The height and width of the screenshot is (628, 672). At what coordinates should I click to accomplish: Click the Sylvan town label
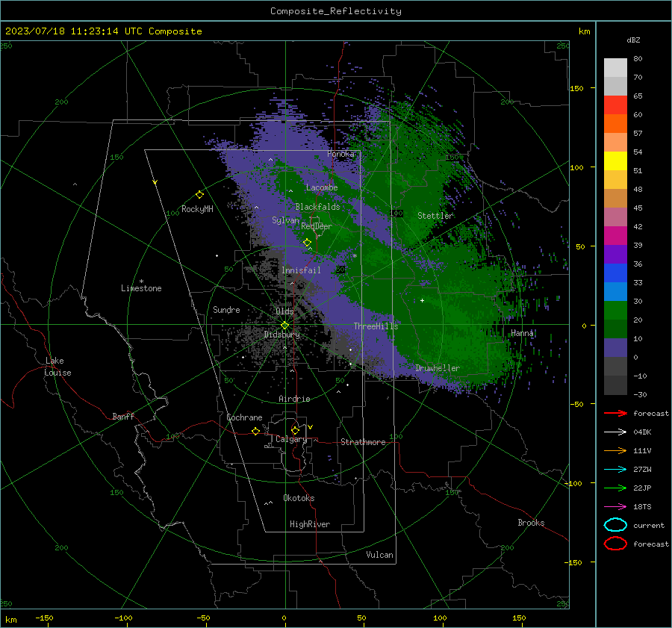coord(285,220)
